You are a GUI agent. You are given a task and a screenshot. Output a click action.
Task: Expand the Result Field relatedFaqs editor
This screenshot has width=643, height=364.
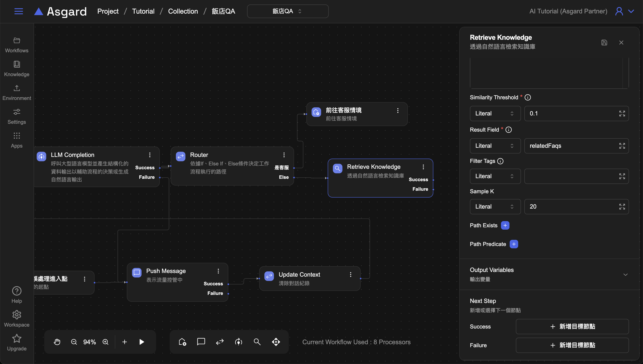point(622,146)
